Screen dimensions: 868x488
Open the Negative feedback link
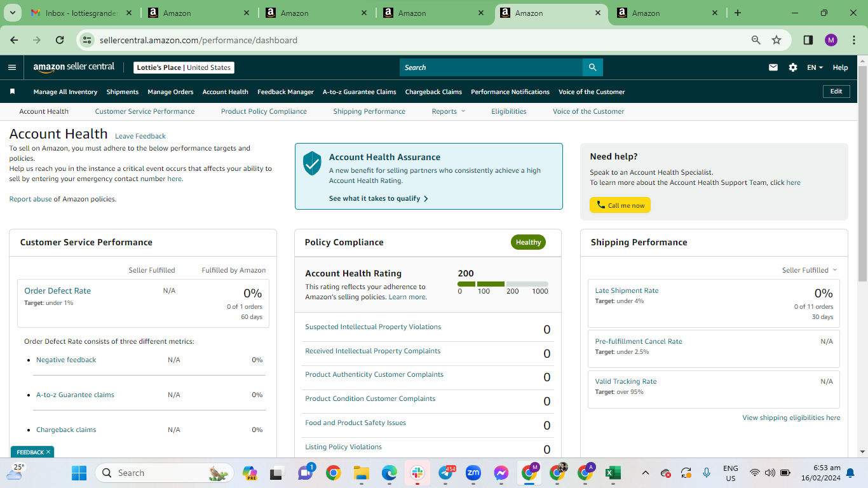(x=66, y=360)
